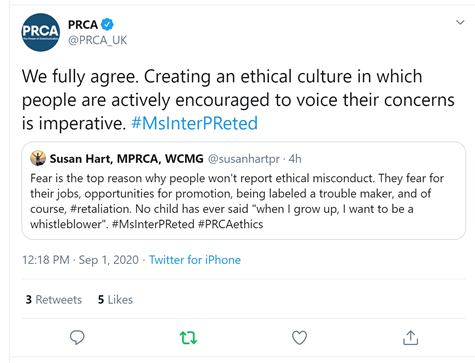
Task: Open Susan Hart's small avatar
Action: click(38, 158)
